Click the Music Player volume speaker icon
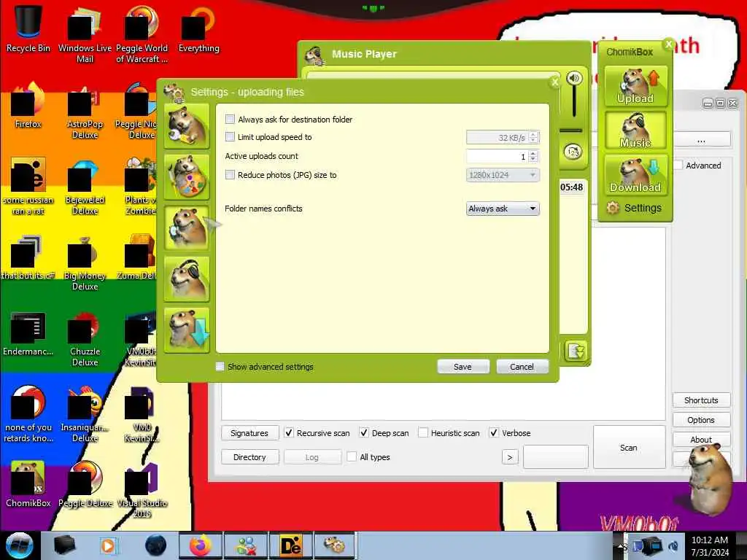Viewport: 747px width, 560px height. click(574, 78)
